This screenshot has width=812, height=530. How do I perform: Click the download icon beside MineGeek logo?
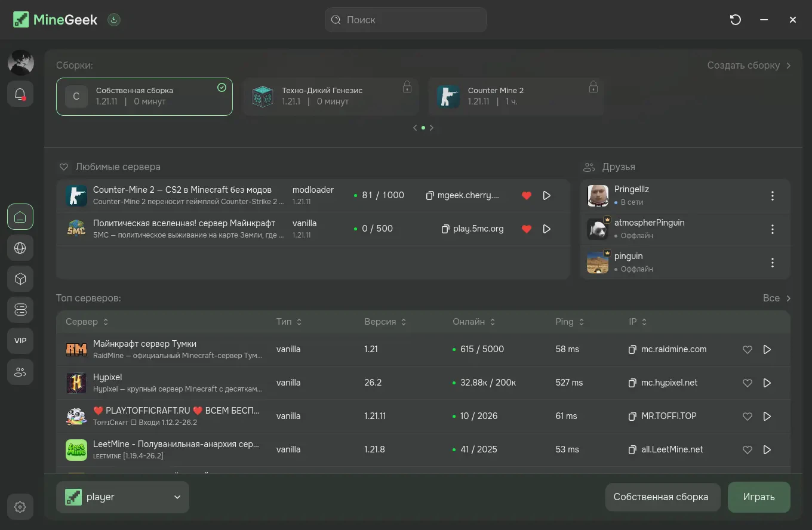(x=114, y=20)
